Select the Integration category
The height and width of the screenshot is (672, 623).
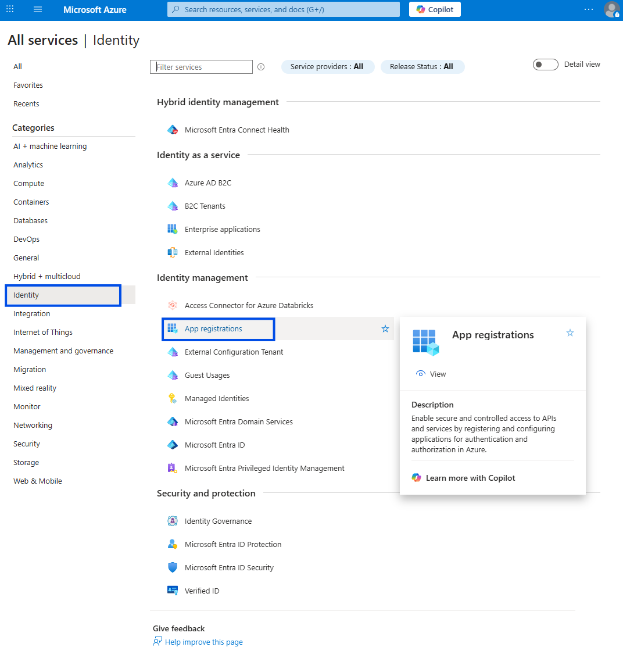click(32, 314)
